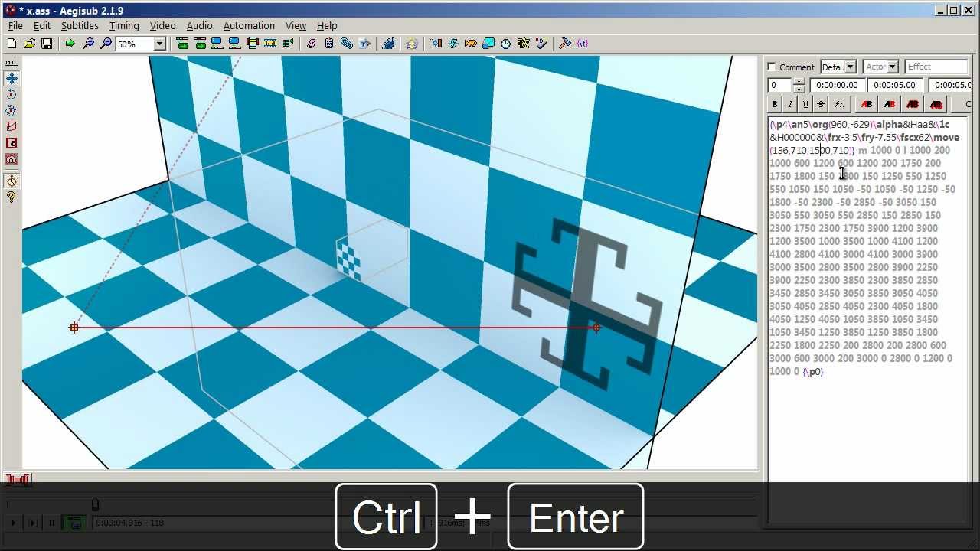Open the 50% zoom dropdown
The image size is (980, 551).
point(160,44)
